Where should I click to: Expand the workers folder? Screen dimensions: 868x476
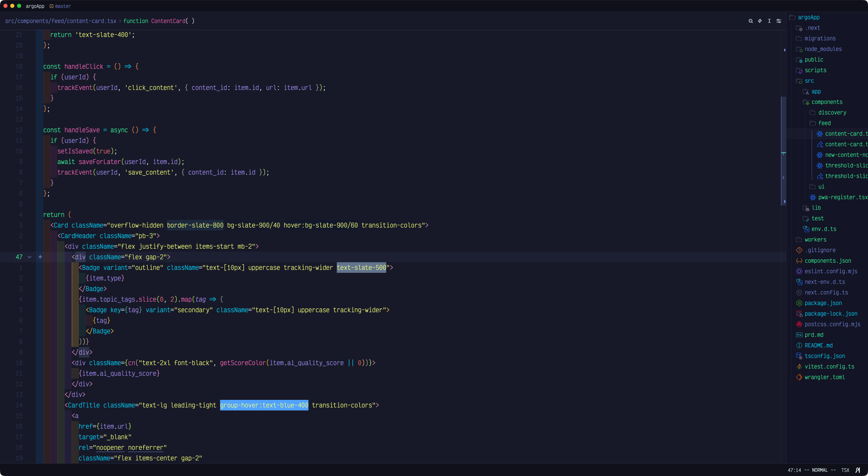(x=811, y=240)
